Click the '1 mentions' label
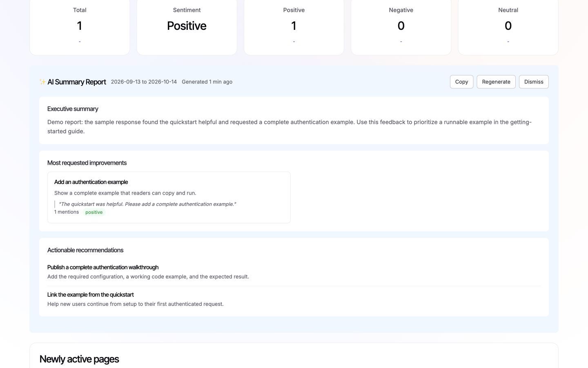 click(x=67, y=212)
